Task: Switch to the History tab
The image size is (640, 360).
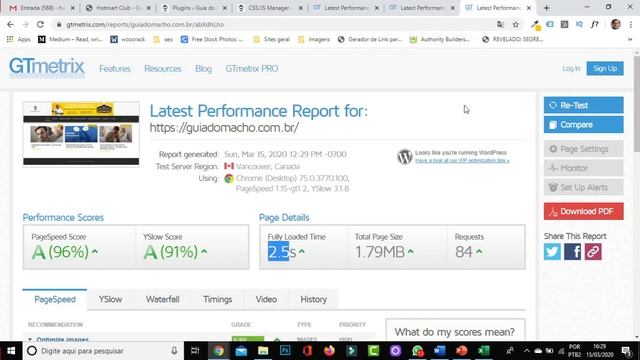Action: [313, 299]
